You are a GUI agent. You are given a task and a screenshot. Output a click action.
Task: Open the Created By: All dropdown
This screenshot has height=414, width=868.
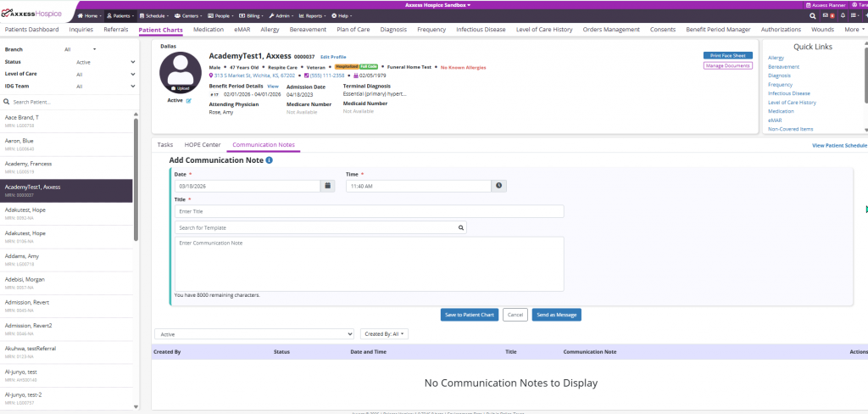pyautogui.click(x=386, y=333)
